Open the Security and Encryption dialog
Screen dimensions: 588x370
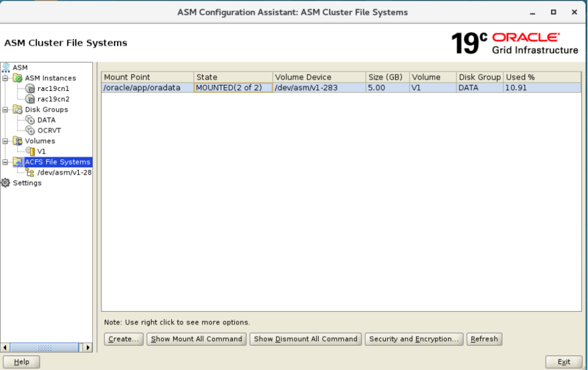(x=413, y=339)
